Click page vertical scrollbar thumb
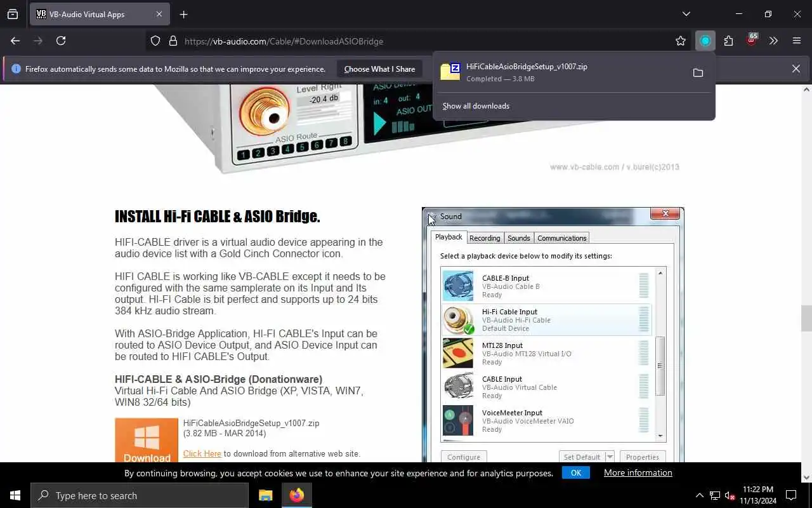Image resolution: width=812 pixels, height=508 pixels. tap(806, 318)
